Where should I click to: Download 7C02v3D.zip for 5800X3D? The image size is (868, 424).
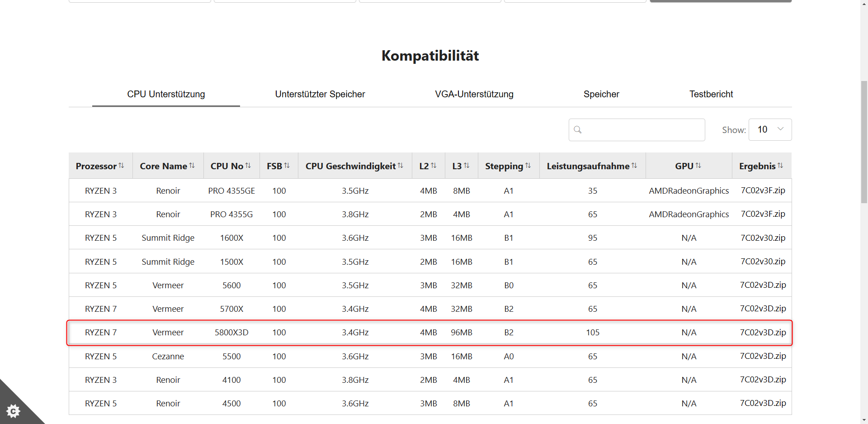pyautogui.click(x=763, y=332)
